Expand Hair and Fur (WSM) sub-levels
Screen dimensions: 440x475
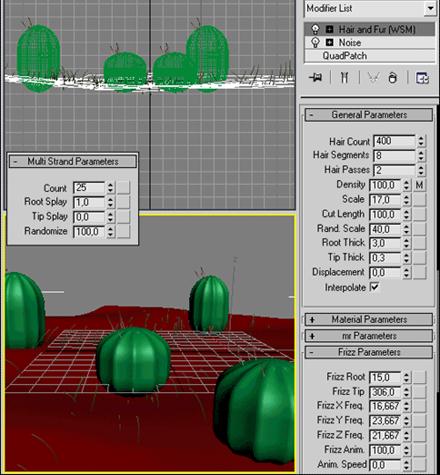[x=329, y=29]
